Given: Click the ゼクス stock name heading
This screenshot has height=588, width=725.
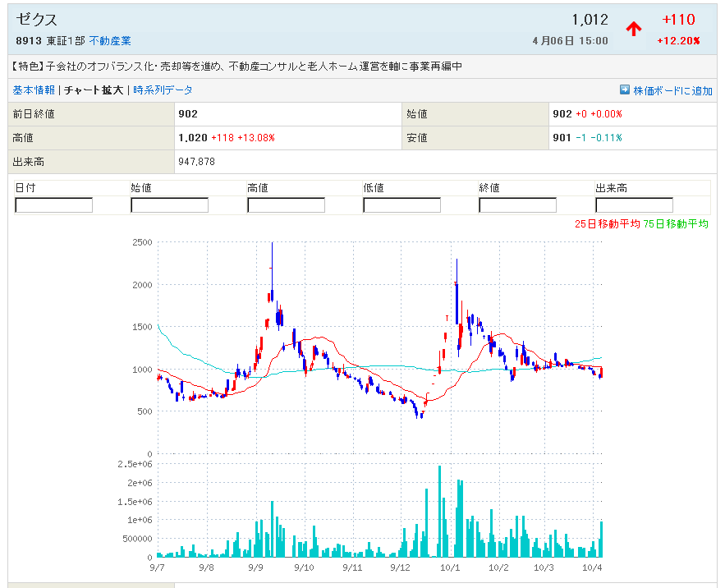Looking at the screenshot, I should [37, 21].
